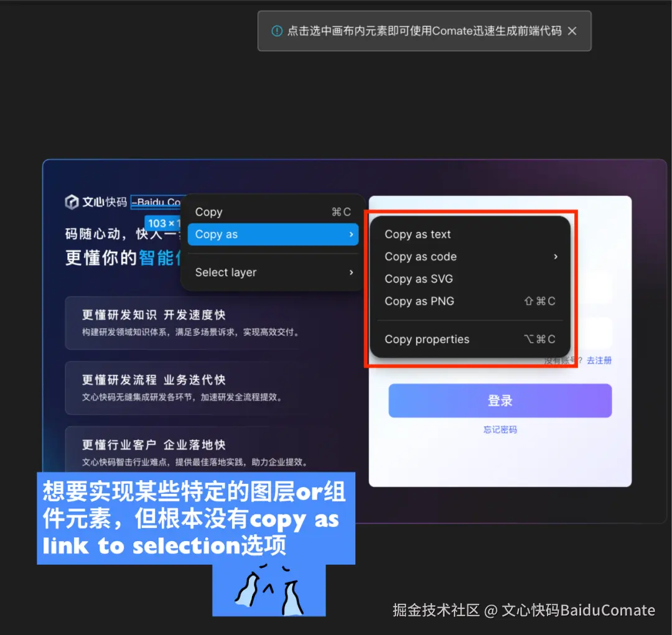Image resolution: width=672 pixels, height=635 pixels.
Task: Expand the Select layer submenu
Action: coord(273,272)
